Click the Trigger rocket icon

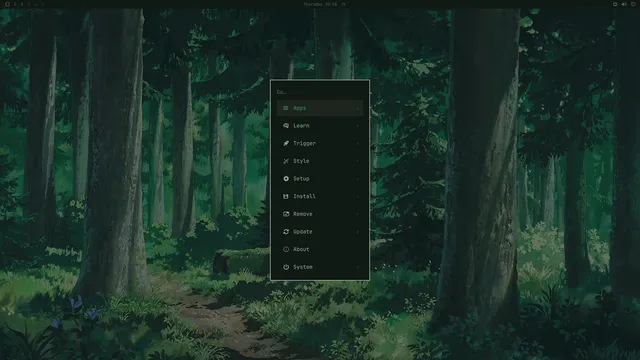(286, 143)
